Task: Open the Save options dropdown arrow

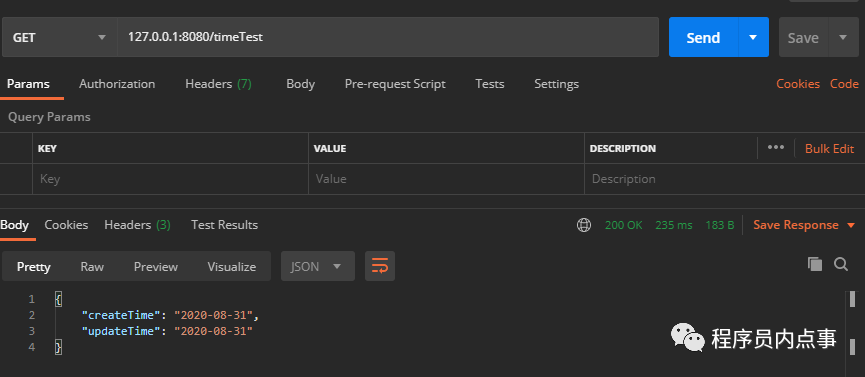Action: (843, 37)
